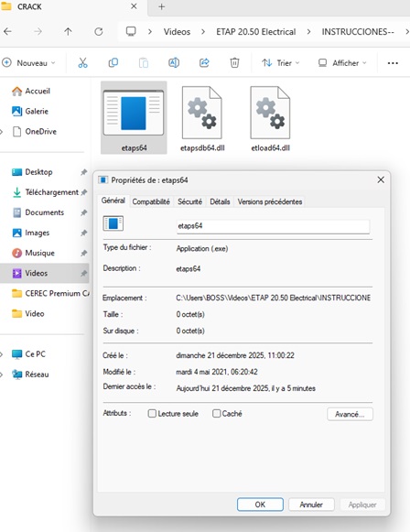410x532 pixels.
Task: Open Galerie in the sidebar
Action: 30,111
